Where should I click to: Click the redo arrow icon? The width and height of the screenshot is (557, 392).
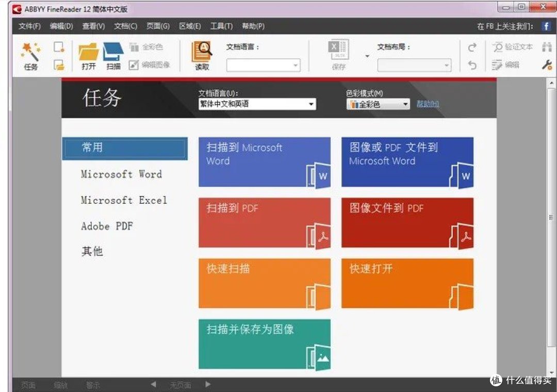[x=472, y=47]
